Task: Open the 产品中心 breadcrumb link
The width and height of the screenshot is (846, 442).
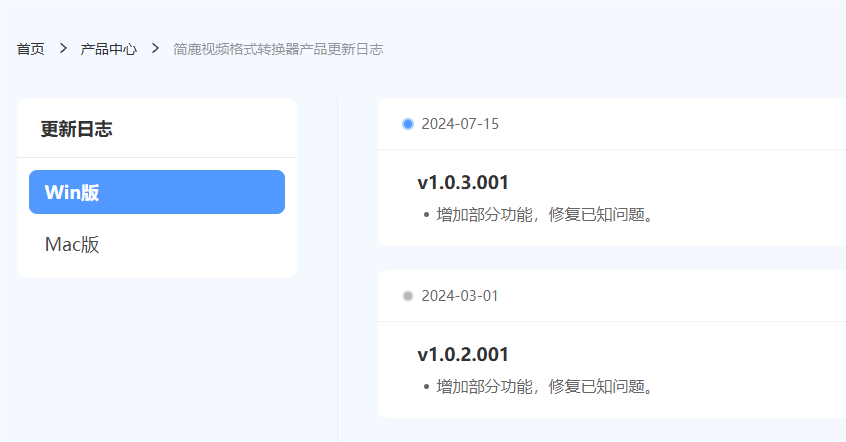Action: [109, 49]
